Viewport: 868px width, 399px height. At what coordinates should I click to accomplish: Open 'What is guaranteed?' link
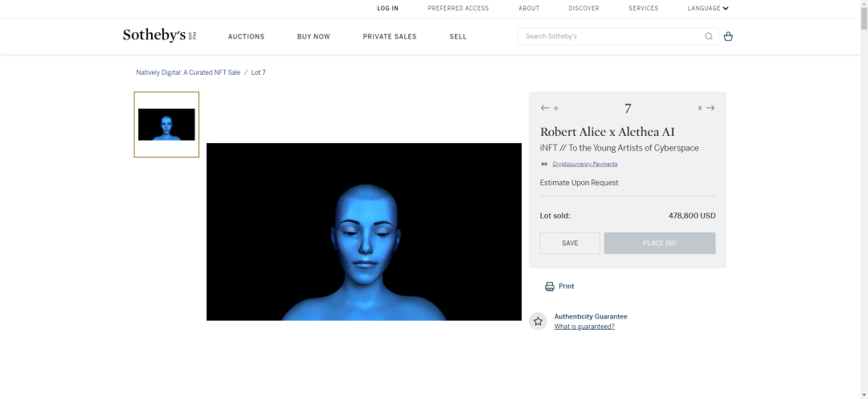(584, 327)
